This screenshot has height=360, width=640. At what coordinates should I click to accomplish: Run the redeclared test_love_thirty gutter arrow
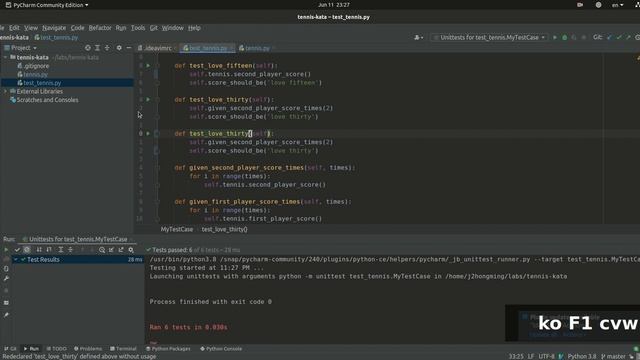[148, 133]
